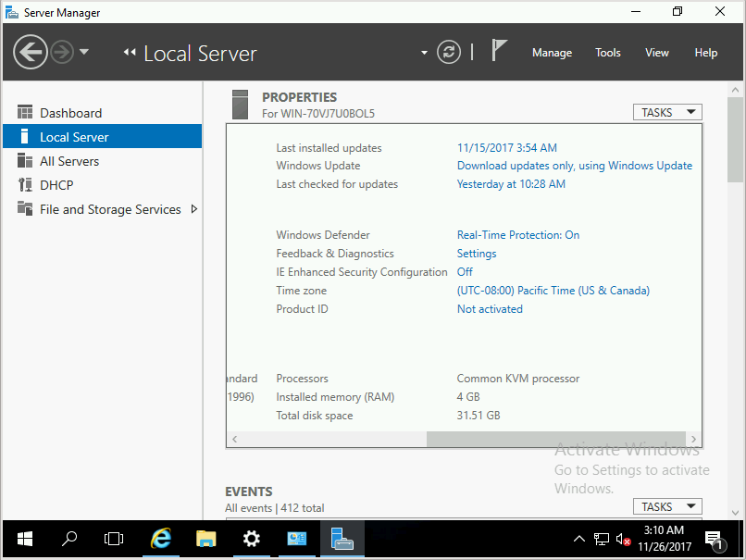Open the DHCP role page

tap(56, 185)
